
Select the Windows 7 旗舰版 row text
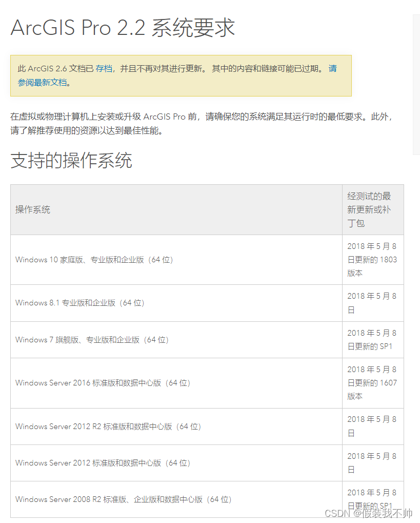(x=92, y=340)
